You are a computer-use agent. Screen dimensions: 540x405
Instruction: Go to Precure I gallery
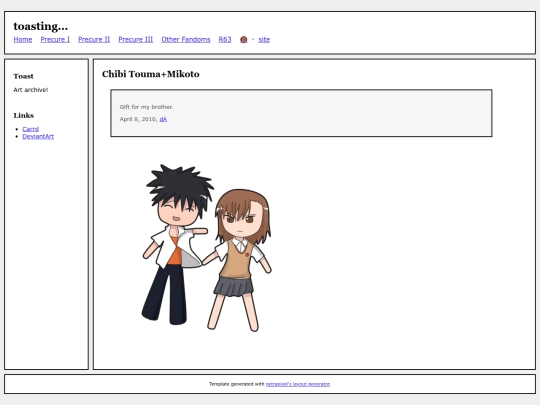55,40
